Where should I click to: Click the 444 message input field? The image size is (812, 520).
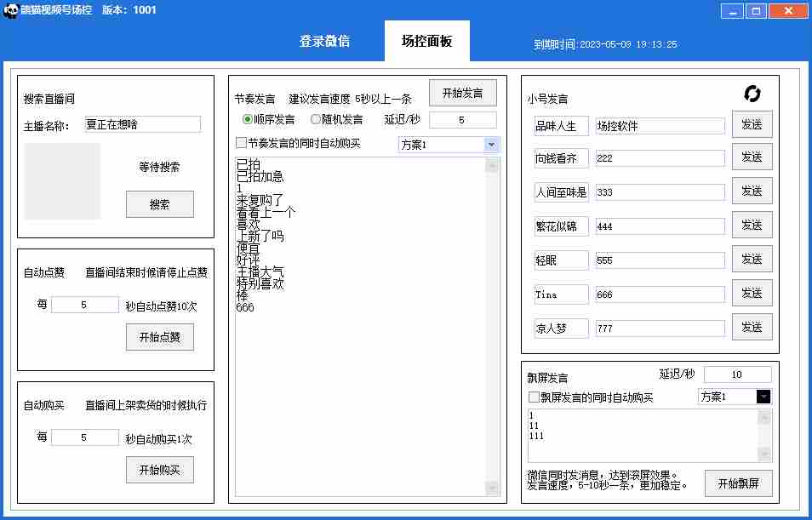click(660, 226)
